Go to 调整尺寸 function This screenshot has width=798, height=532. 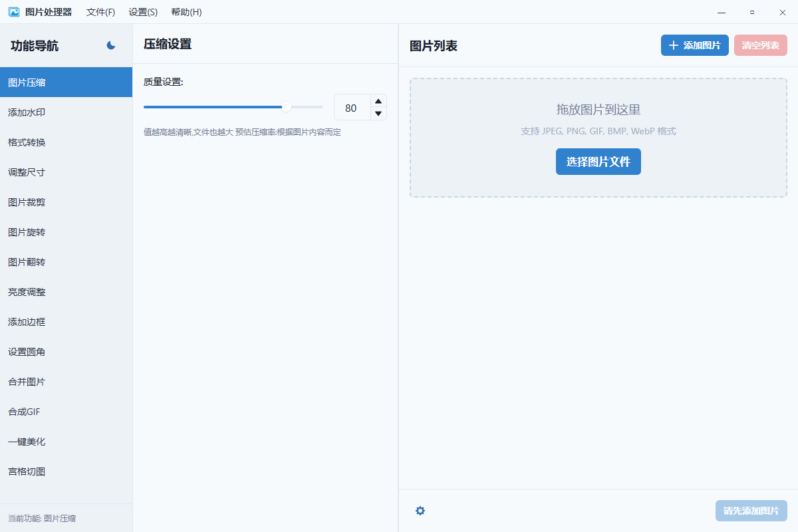point(66,172)
